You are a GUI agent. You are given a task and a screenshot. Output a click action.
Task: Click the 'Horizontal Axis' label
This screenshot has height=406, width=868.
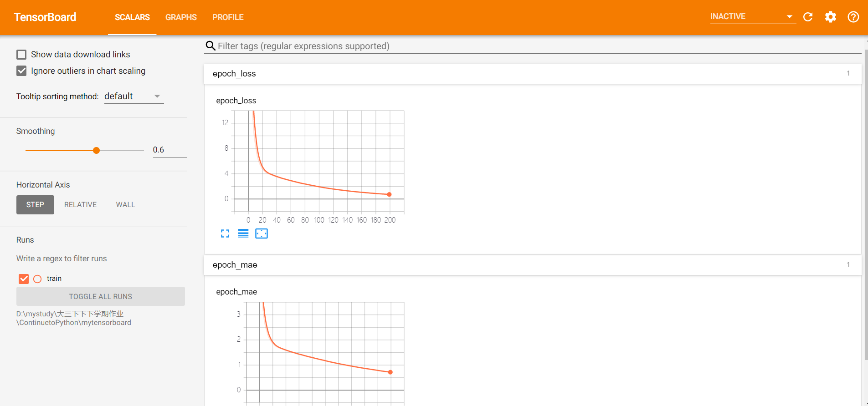coord(43,185)
